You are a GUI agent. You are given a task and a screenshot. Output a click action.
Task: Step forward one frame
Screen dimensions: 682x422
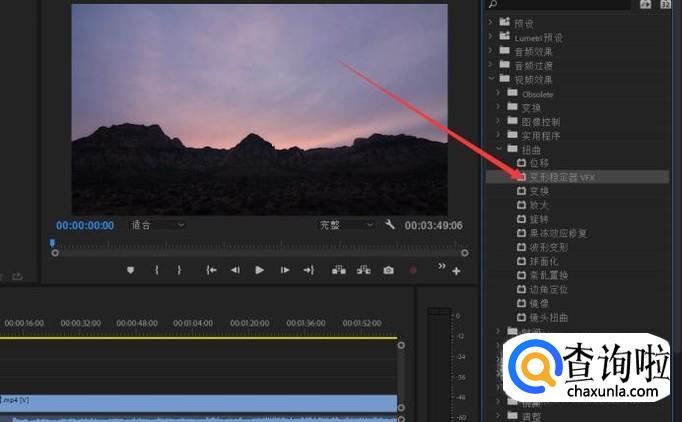point(285,270)
